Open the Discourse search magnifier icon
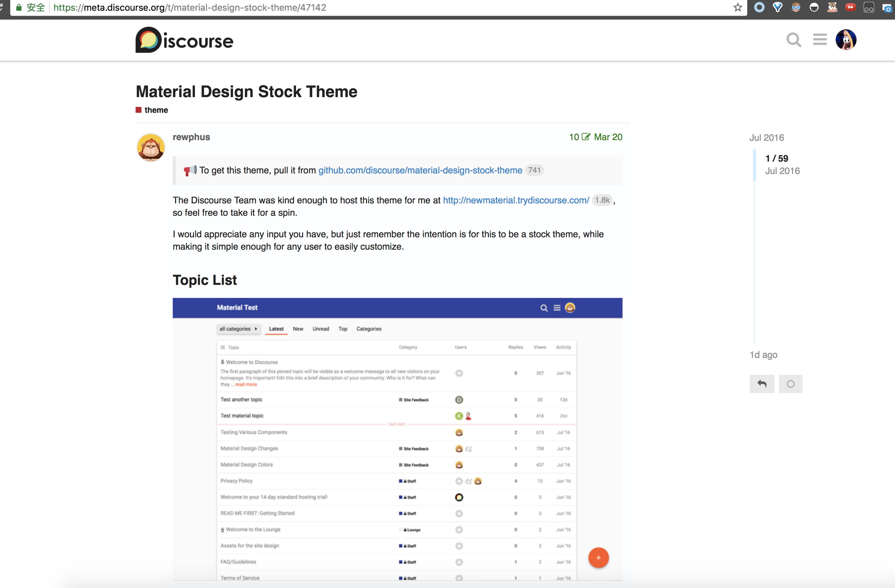 (793, 39)
